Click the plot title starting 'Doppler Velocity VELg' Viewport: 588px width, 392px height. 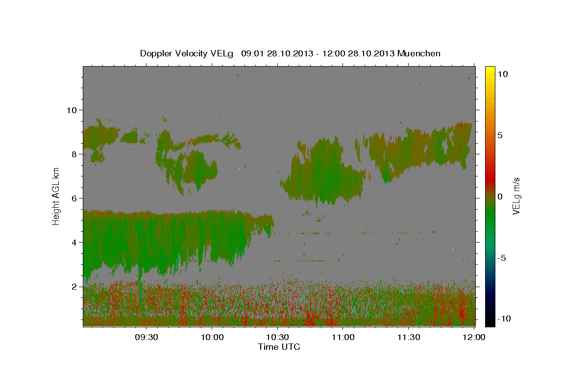click(x=290, y=53)
